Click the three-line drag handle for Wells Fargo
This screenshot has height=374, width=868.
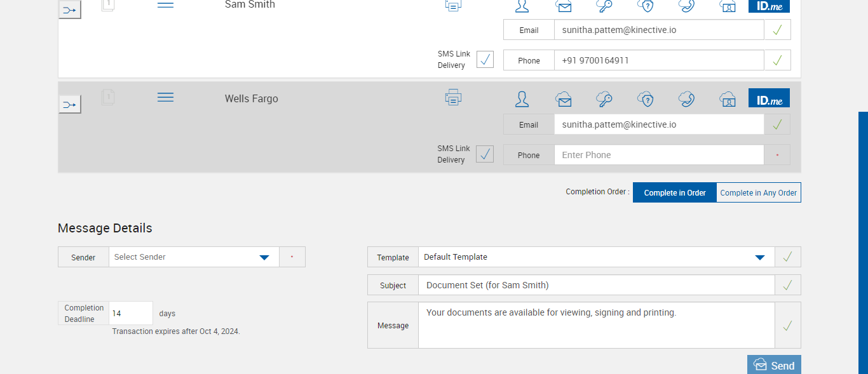165,97
